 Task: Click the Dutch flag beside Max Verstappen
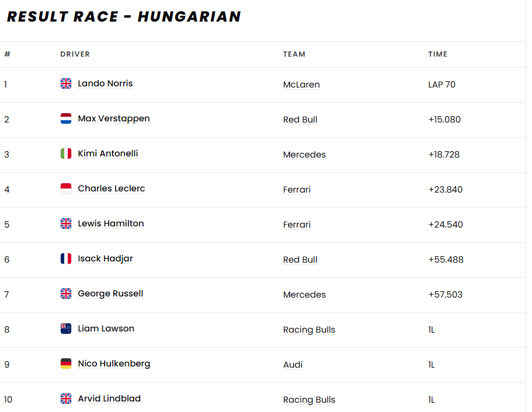tap(66, 118)
